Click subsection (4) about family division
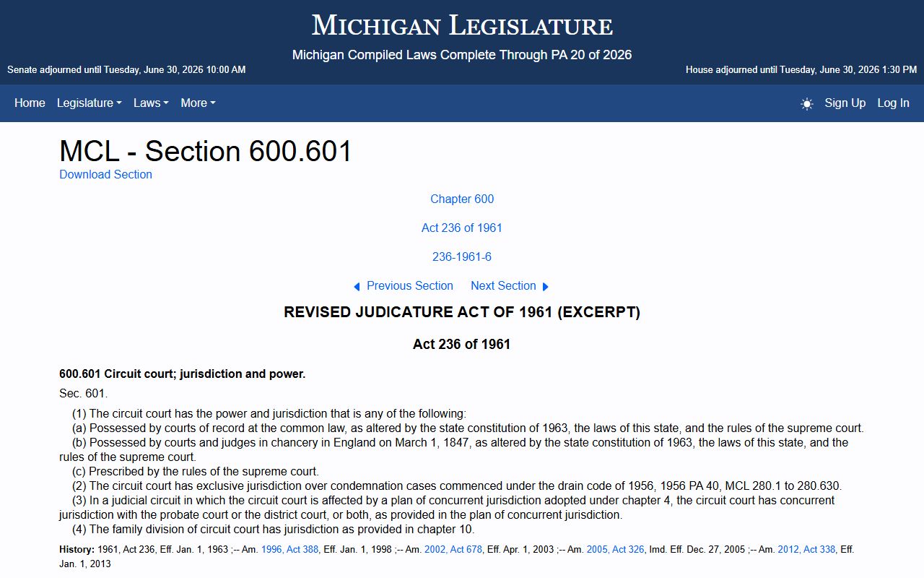Screen dimensions: 924x578 coord(274,530)
